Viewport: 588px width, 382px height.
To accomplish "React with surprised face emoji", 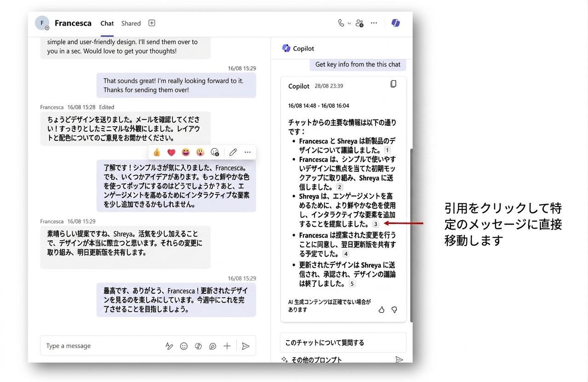I will (200, 152).
